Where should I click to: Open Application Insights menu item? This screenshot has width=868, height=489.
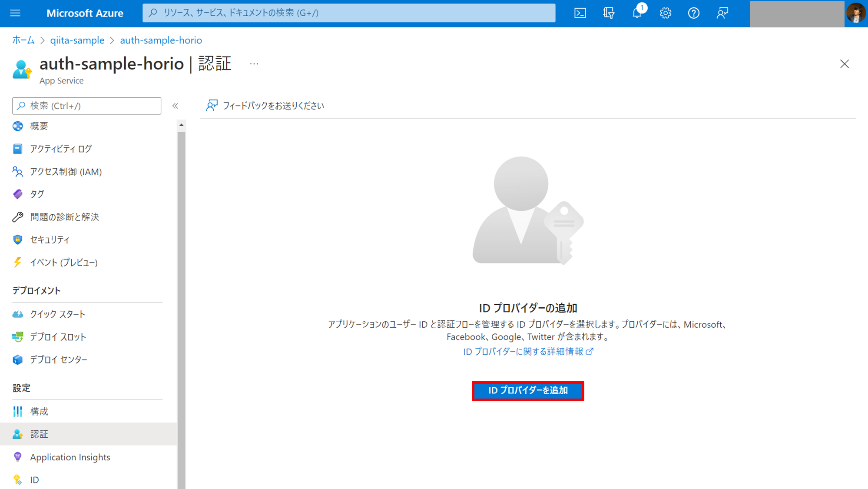pyautogui.click(x=70, y=457)
